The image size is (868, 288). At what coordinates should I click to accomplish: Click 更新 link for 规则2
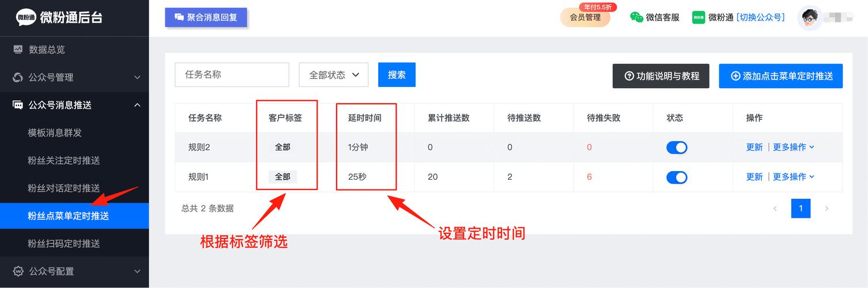[754, 147]
